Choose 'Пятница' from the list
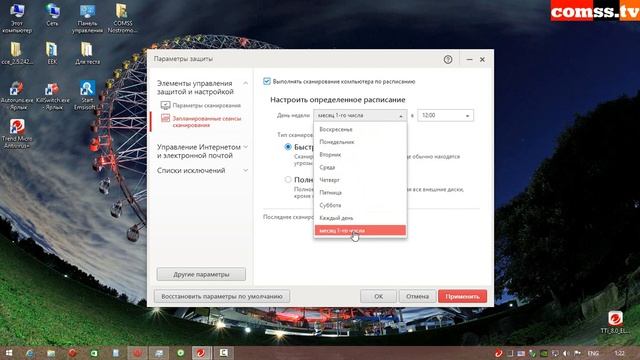Screen dimensions: 640x360 (360, 193)
